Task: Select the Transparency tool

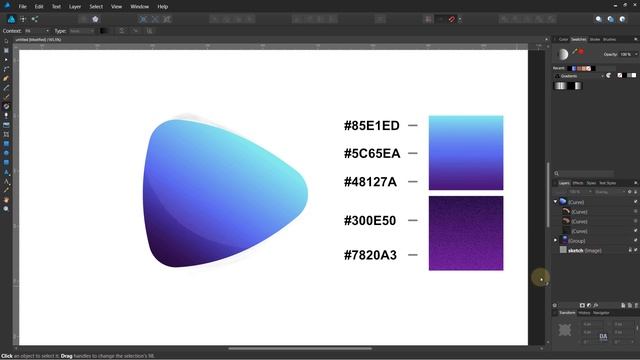Action: click(x=6, y=116)
